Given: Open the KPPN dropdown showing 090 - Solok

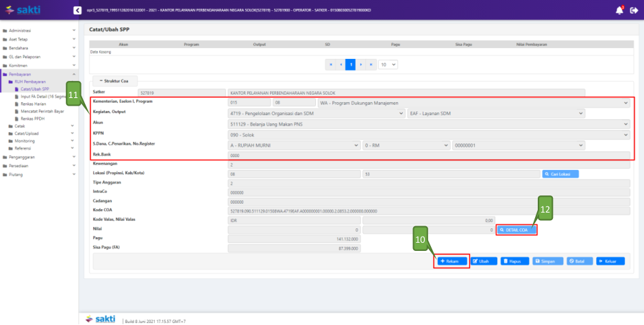Looking at the screenshot, I should click(x=428, y=135).
